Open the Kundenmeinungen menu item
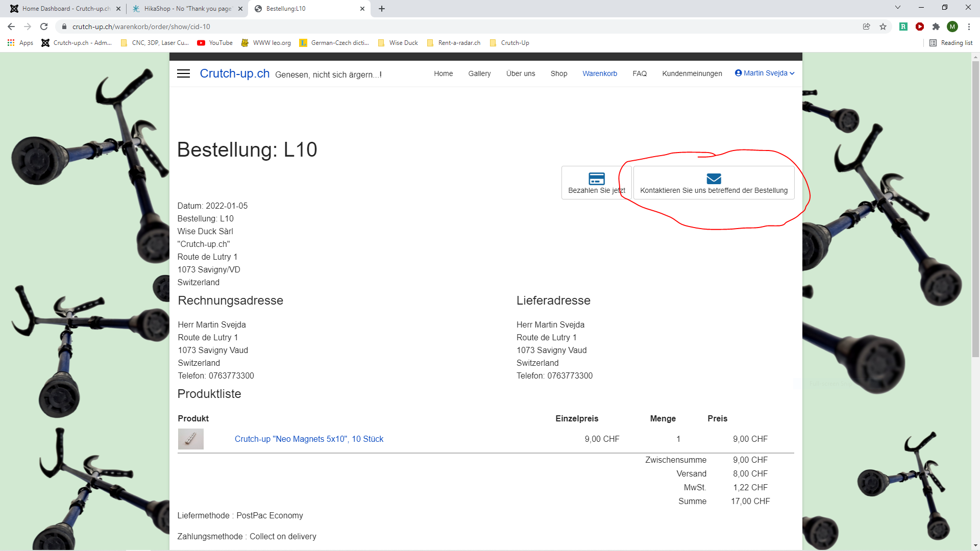 point(692,73)
